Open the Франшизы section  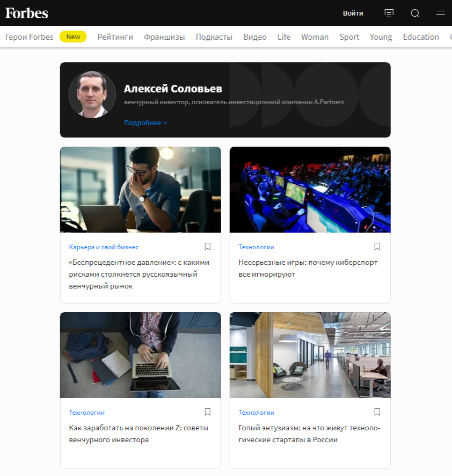coord(164,37)
